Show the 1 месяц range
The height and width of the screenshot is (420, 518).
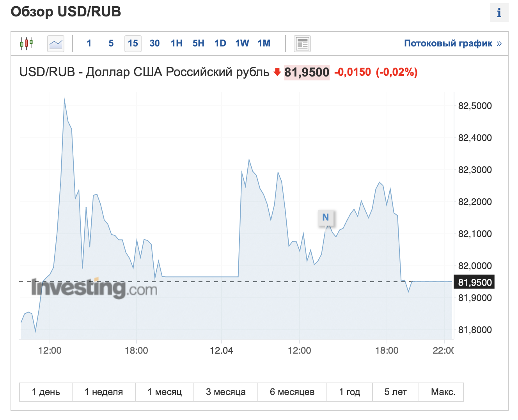coord(165,392)
